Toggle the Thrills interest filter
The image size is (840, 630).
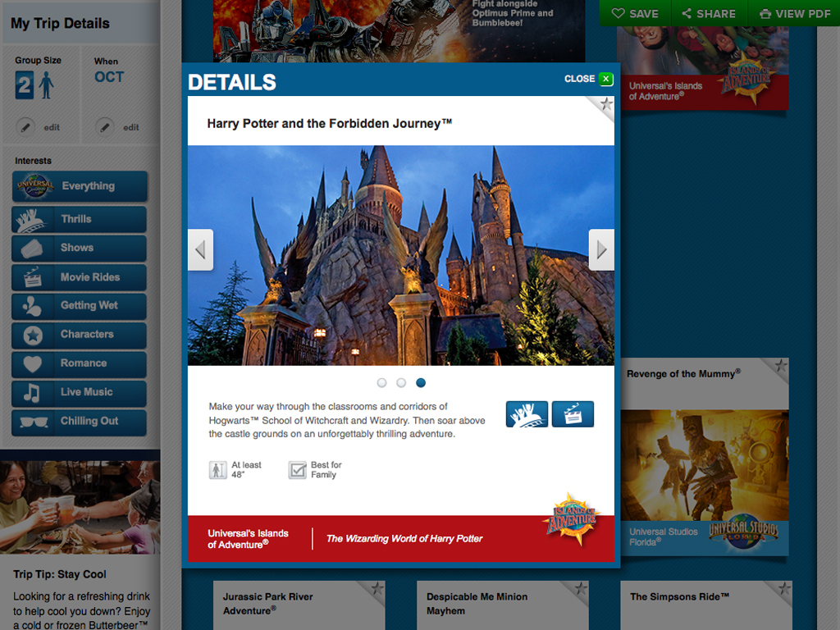pos(80,219)
